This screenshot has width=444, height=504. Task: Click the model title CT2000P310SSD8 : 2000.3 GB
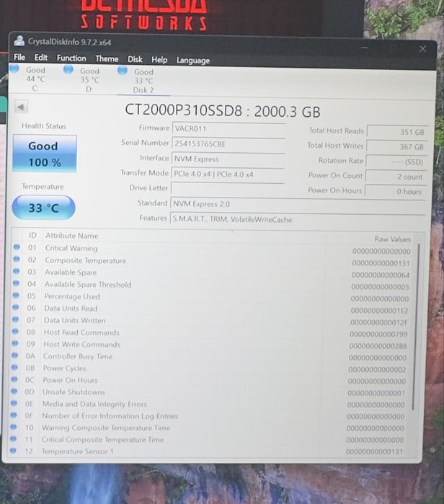[x=222, y=111]
